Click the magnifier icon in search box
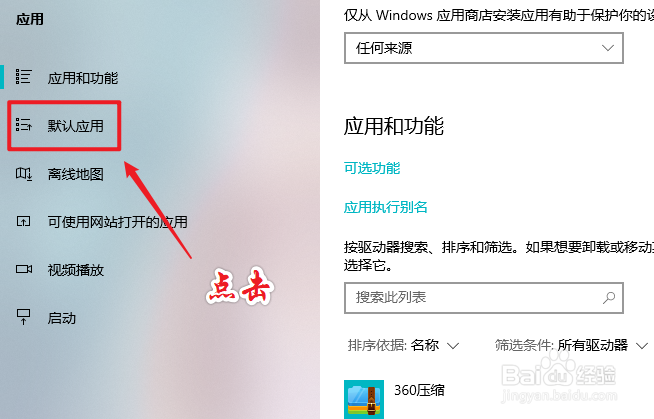 pyautogui.click(x=609, y=298)
